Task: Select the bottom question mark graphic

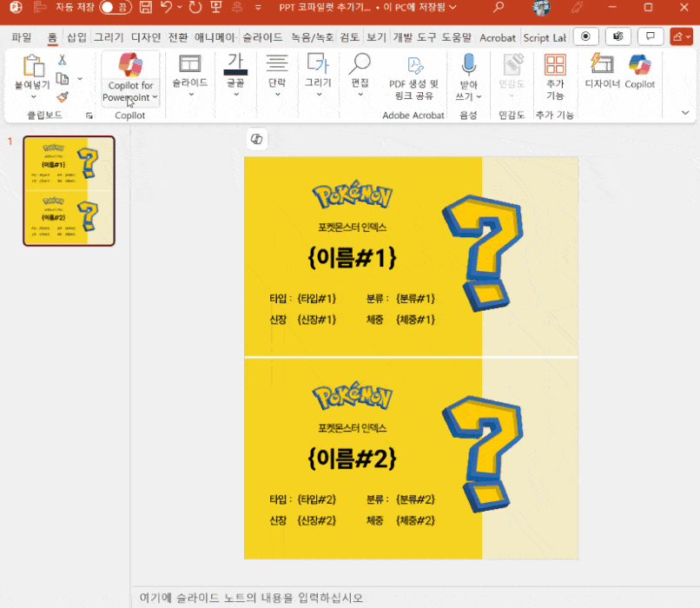Action: pyautogui.click(x=482, y=453)
